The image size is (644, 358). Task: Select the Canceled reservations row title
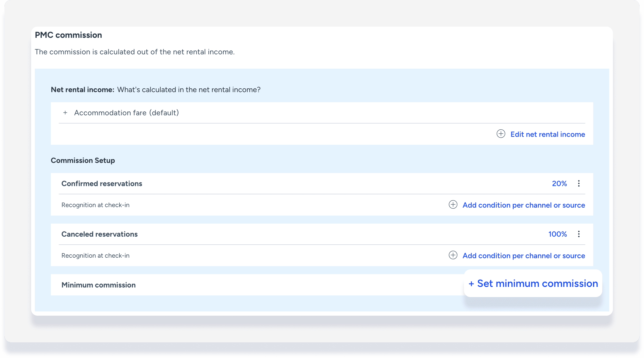coord(99,234)
